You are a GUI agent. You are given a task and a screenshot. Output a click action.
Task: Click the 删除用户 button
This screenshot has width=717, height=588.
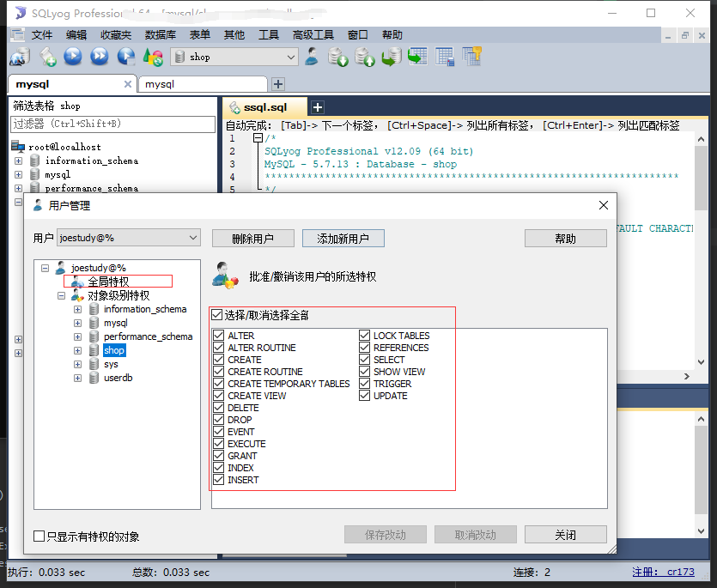(252, 239)
